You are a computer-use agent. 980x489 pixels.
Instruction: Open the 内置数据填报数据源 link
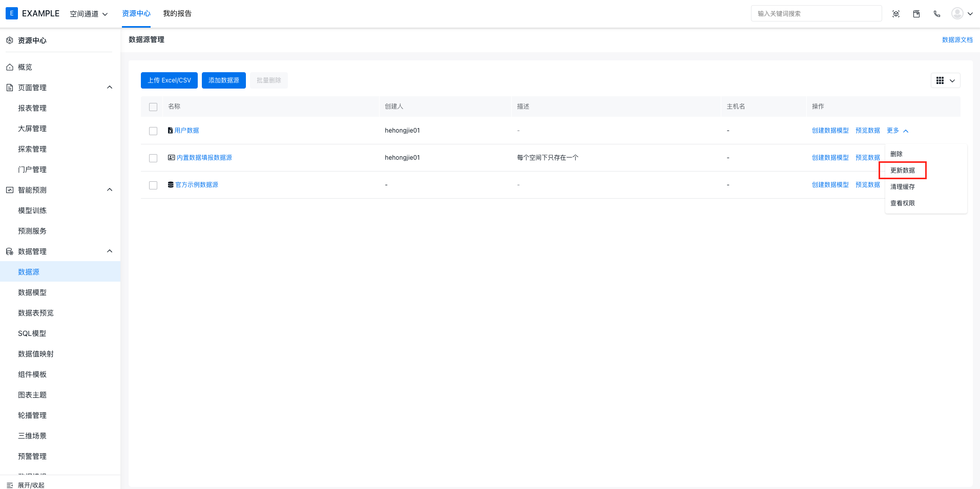coord(204,158)
